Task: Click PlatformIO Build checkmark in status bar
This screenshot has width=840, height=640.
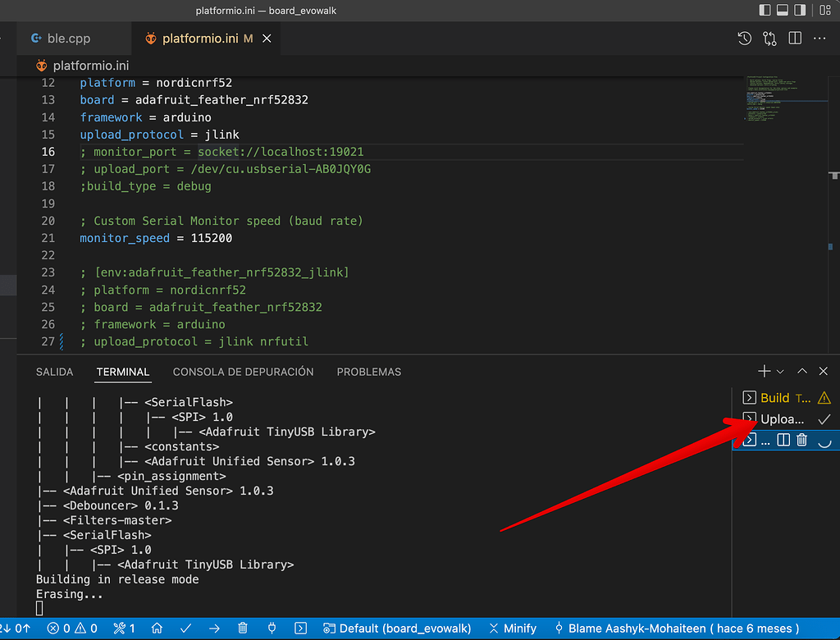Action: [x=185, y=629]
